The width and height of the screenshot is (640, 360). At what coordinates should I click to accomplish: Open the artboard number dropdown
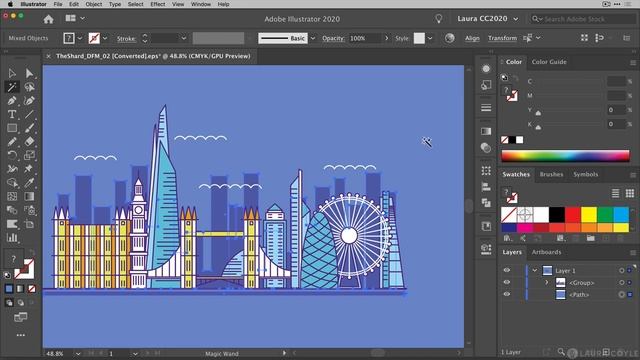point(135,353)
